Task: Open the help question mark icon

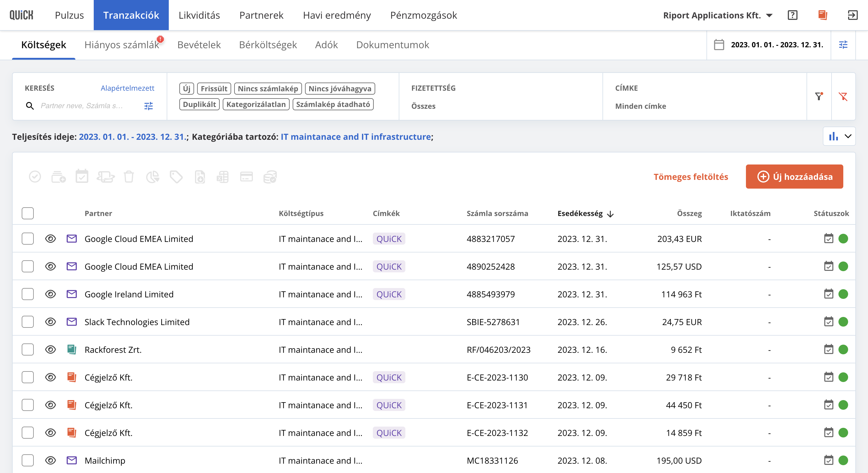Action: click(793, 15)
